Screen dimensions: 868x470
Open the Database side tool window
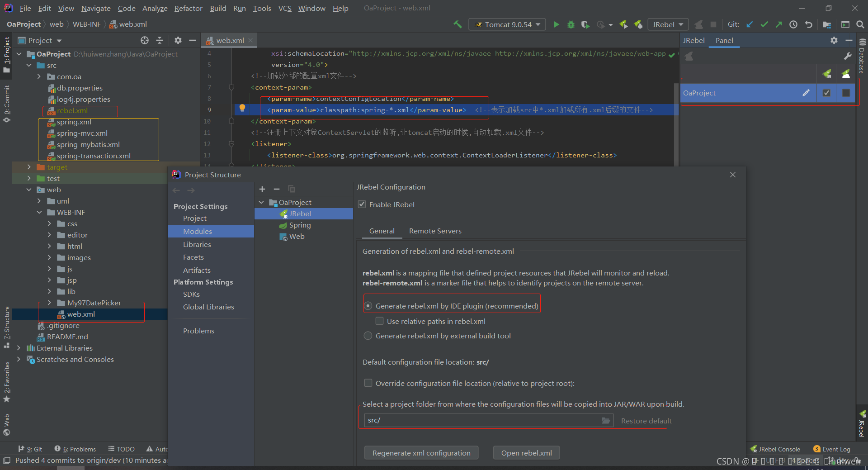tap(862, 56)
